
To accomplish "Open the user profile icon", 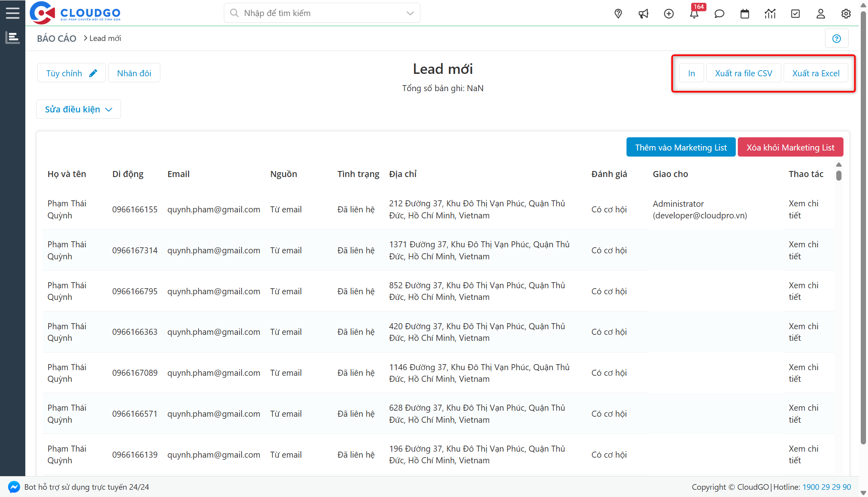I will pyautogui.click(x=821, y=13).
